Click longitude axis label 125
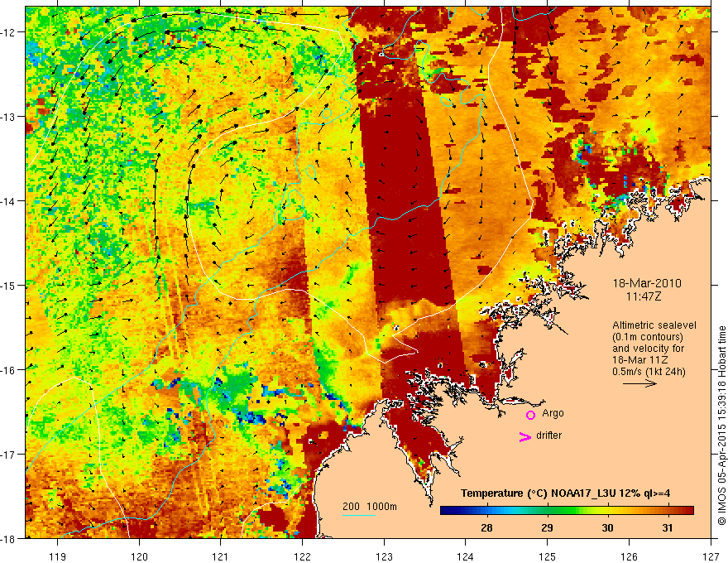The width and height of the screenshot is (728, 563). (548, 556)
